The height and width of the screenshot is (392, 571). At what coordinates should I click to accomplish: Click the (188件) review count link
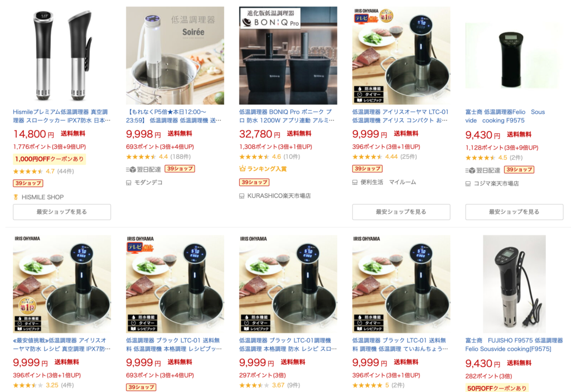point(180,157)
